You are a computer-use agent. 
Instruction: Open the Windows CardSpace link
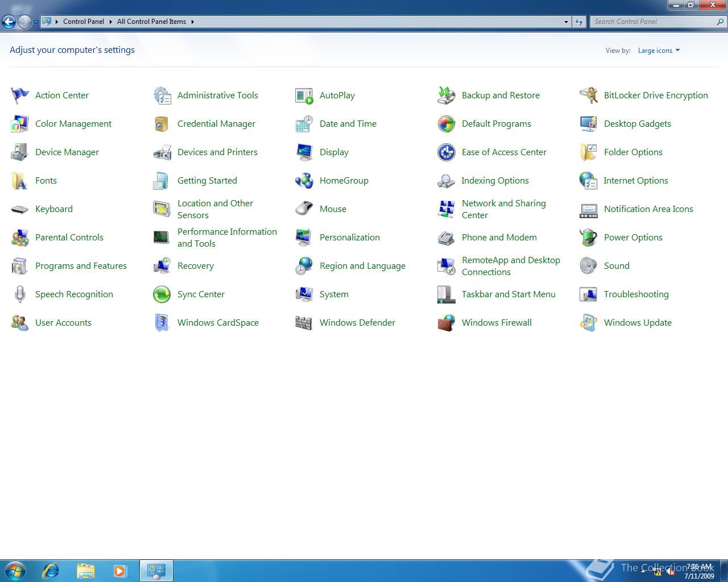218,323
